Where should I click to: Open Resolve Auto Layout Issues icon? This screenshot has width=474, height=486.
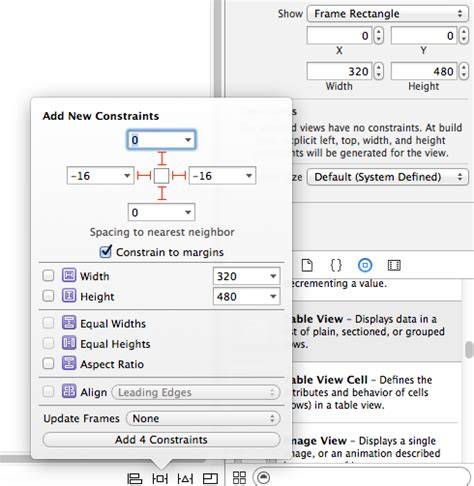coord(185,479)
